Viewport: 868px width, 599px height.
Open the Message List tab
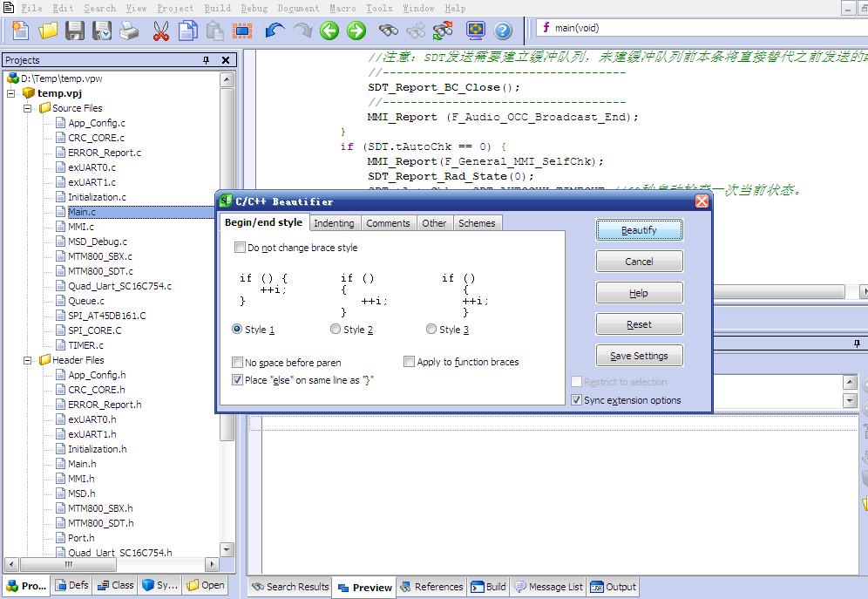(548, 587)
